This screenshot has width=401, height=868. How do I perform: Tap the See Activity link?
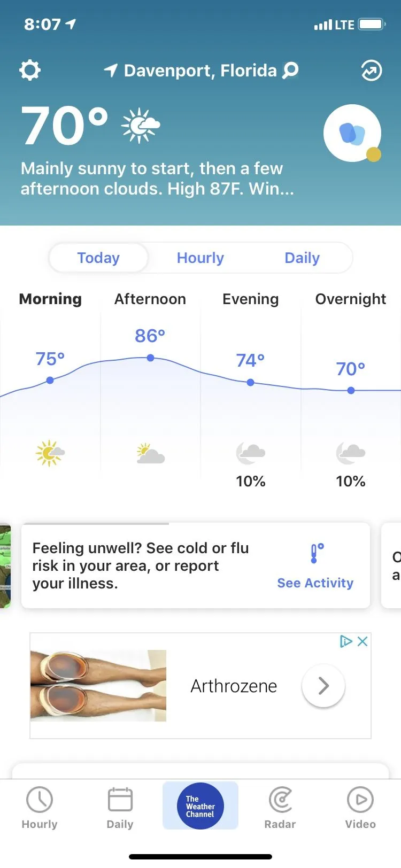[x=315, y=583]
